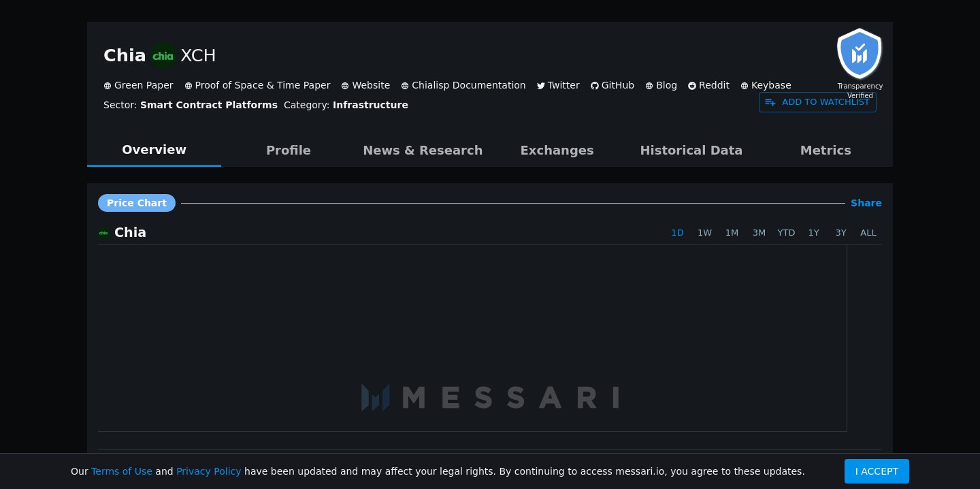Share the price chart
Viewport: 980px width, 489px height.
[x=866, y=203]
